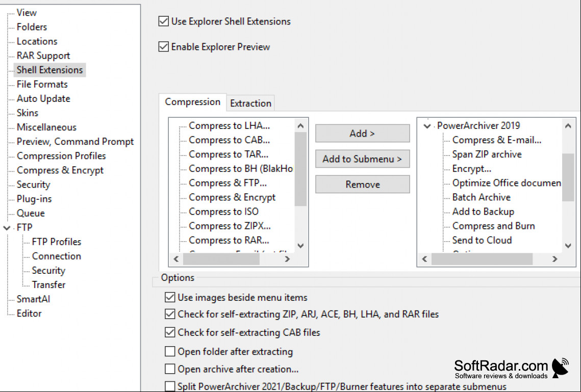This screenshot has height=392, width=581.
Task: Select Compress to TAR... list entry
Action: click(x=229, y=154)
